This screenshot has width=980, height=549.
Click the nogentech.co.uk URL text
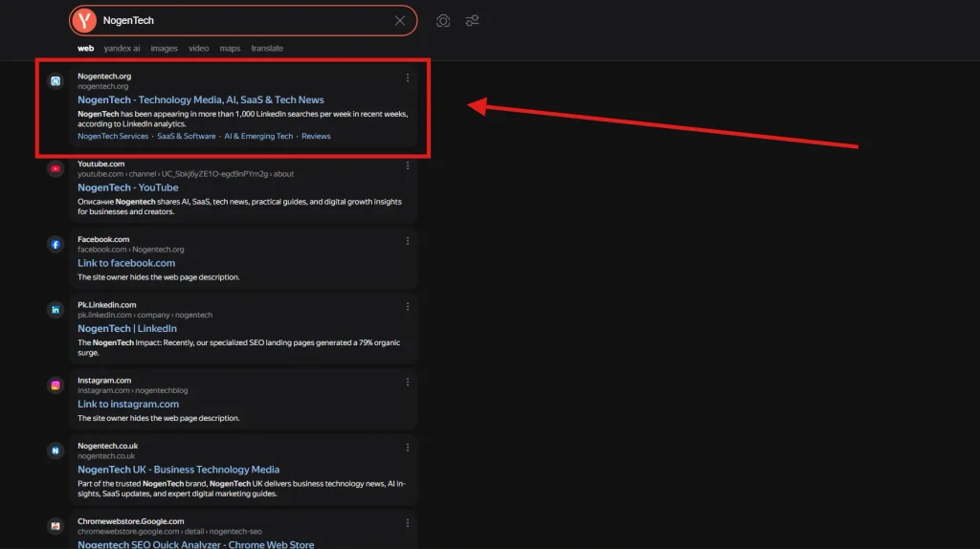point(106,456)
